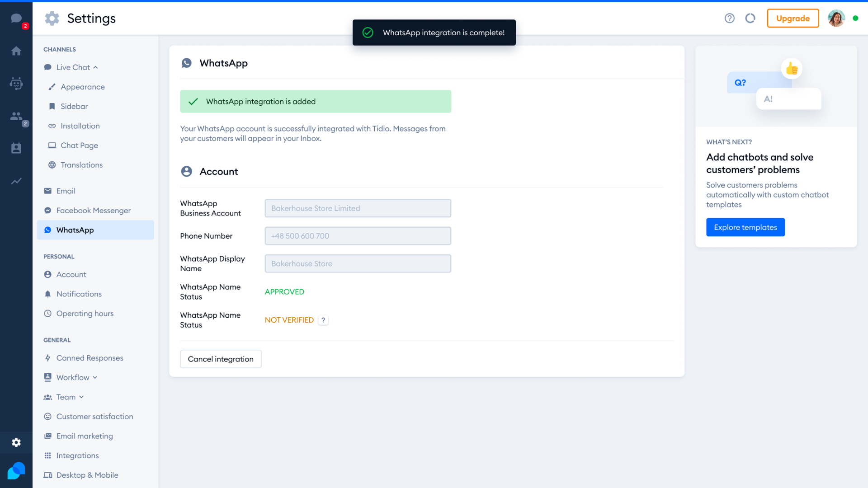
Task: Open personal Account settings
Action: [71, 274]
